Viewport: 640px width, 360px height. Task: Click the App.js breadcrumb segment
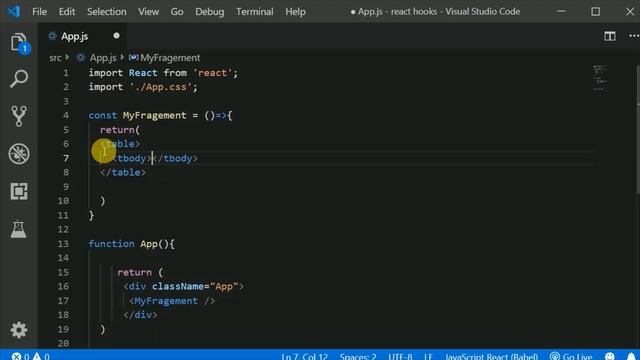[103, 58]
